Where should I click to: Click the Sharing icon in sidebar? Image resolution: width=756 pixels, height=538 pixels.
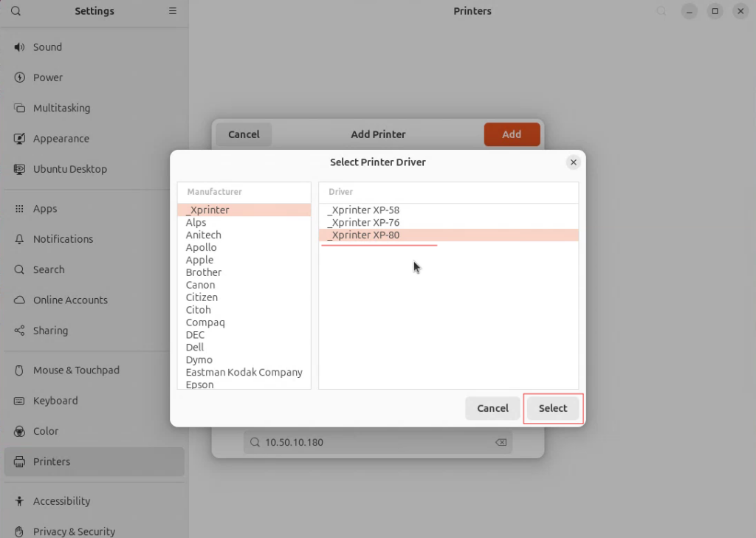coord(19,331)
